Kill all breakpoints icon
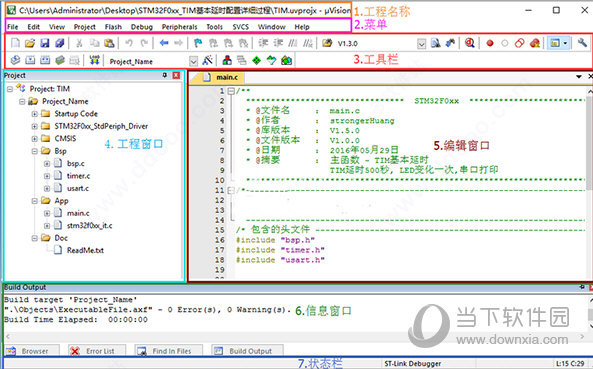Screen dimensions: 593x369 pos(535,43)
